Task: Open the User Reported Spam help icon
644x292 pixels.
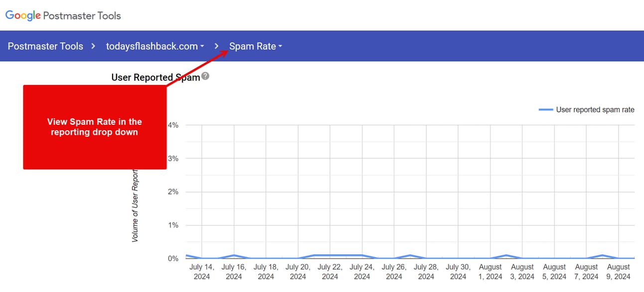Action: (x=205, y=76)
